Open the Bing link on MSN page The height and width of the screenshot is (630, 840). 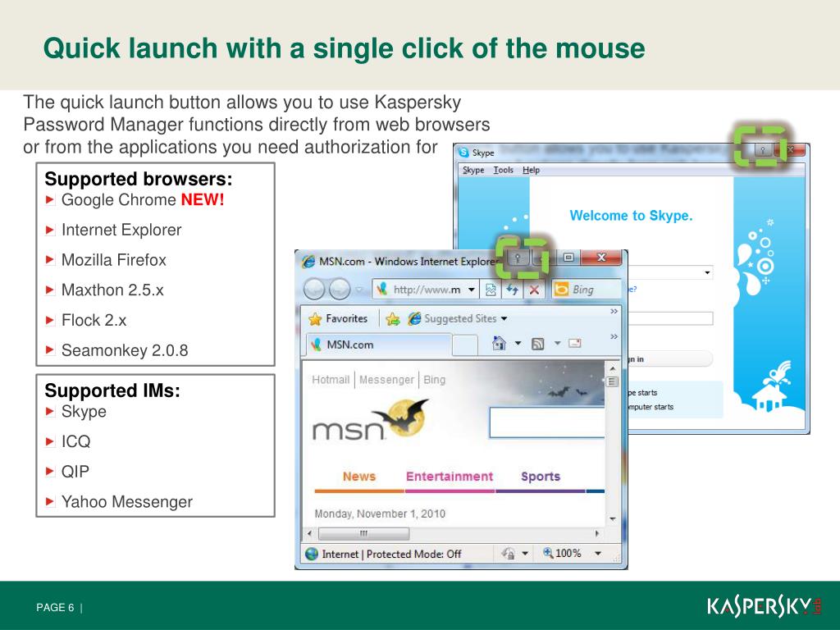tap(435, 380)
